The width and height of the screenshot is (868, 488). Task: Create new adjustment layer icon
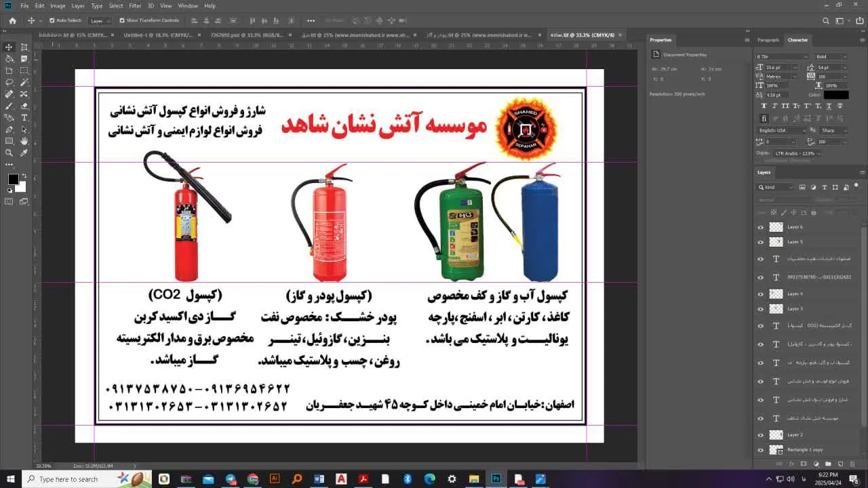pyautogui.click(x=816, y=464)
